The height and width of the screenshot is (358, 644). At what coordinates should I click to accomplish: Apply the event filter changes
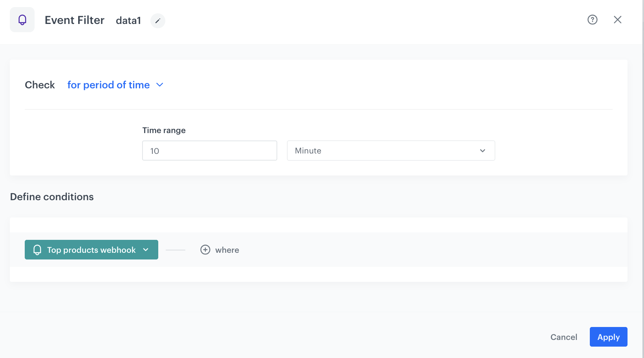click(x=608, y=337)
